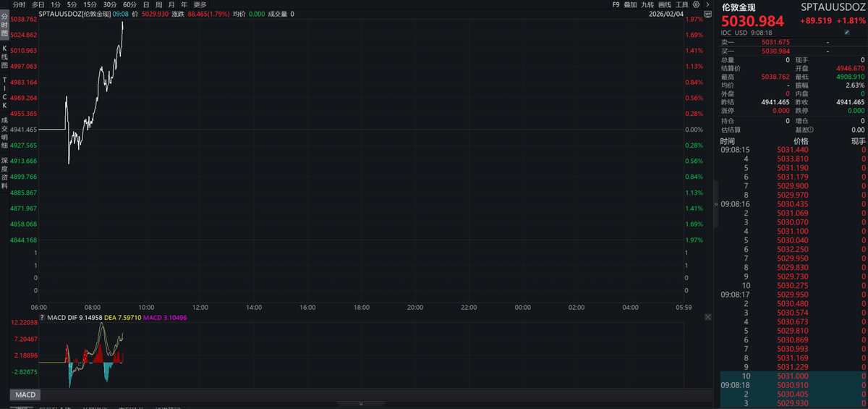Collapse the right quote panel with double arrow
Image resolution: width=868 pixels, height=409 pixels.
716,204
